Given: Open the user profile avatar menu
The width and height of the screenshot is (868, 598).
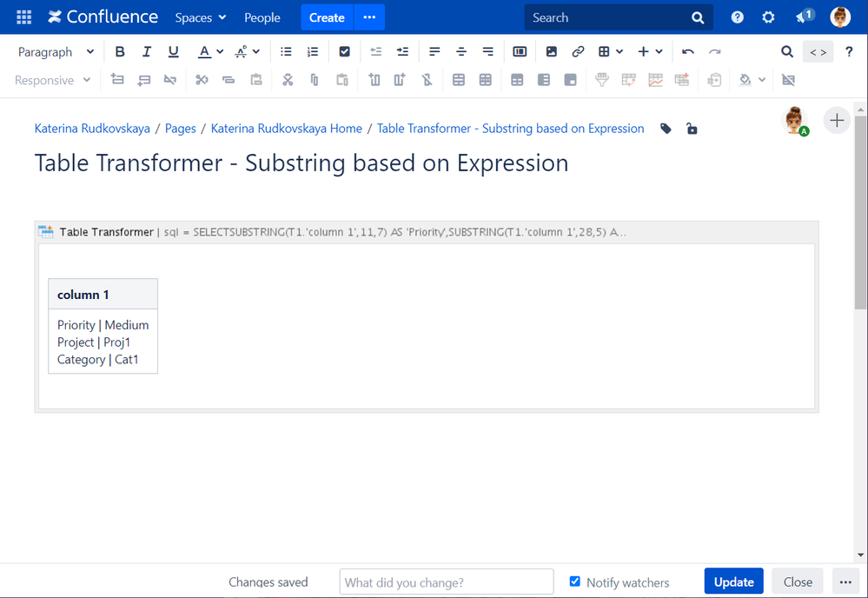Looking at the screenshot, I should click(840, 17).
